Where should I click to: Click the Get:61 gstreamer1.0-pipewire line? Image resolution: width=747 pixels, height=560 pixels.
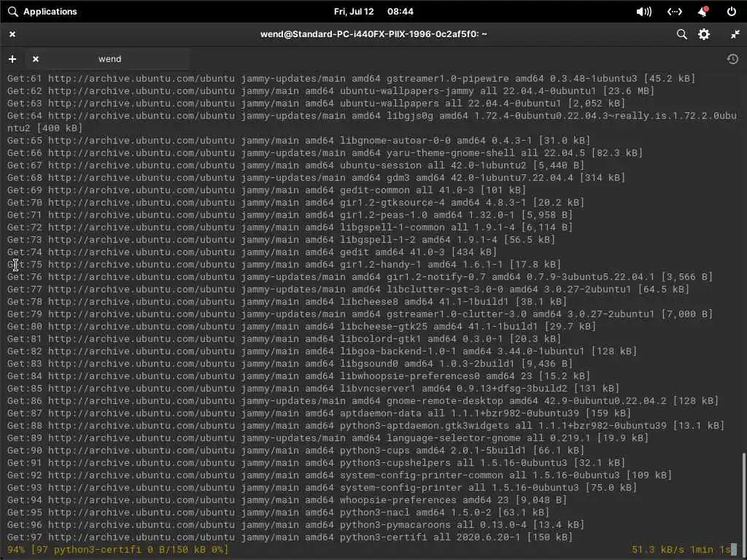click(351, 78)
